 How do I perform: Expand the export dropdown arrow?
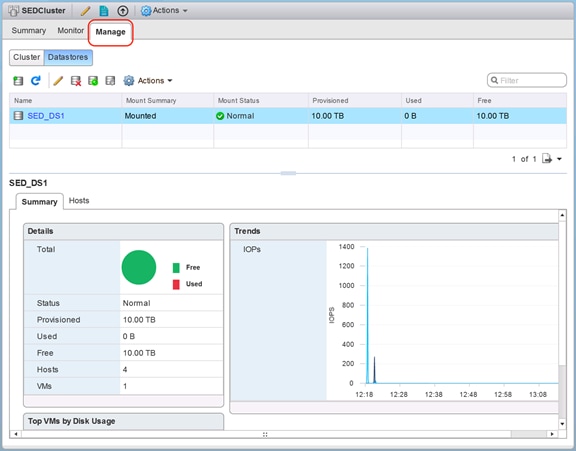click(x=559, y=159)
